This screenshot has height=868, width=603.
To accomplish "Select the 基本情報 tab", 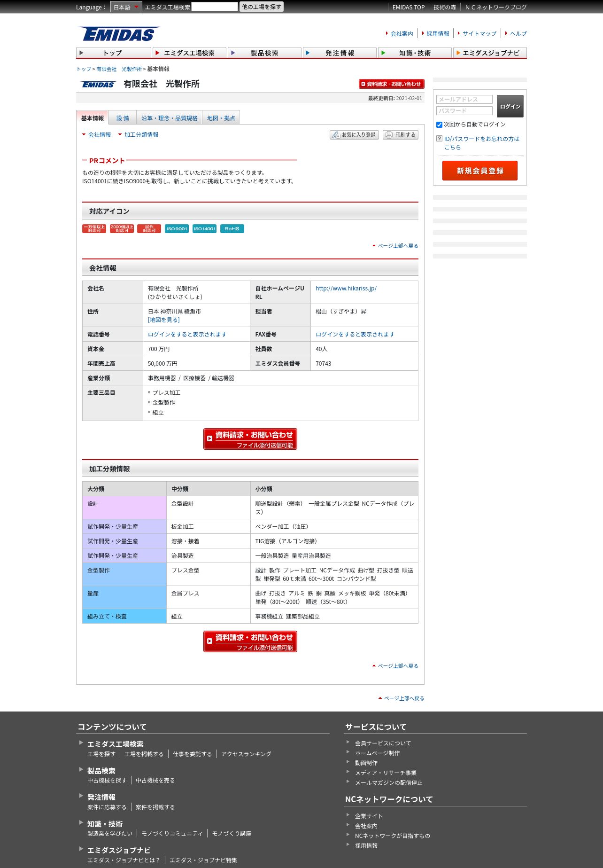I will [x=93, y=118].
